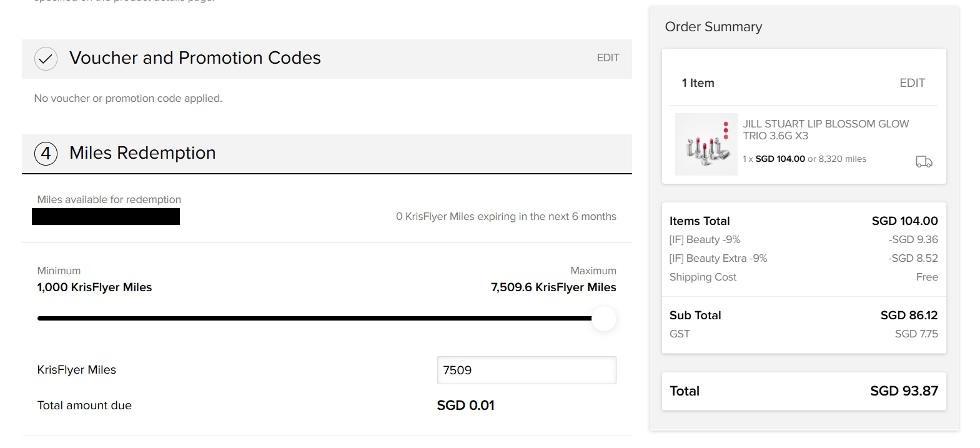Edit the Voucher and Promotion Codes section
This screenshot has height=448, width=980.
[608, 58]
